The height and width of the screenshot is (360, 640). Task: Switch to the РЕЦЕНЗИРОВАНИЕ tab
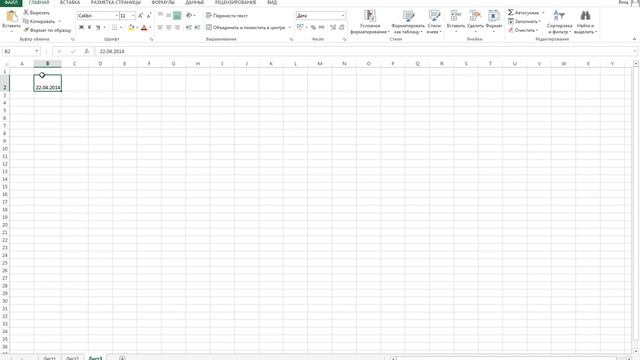coord(236,2)
